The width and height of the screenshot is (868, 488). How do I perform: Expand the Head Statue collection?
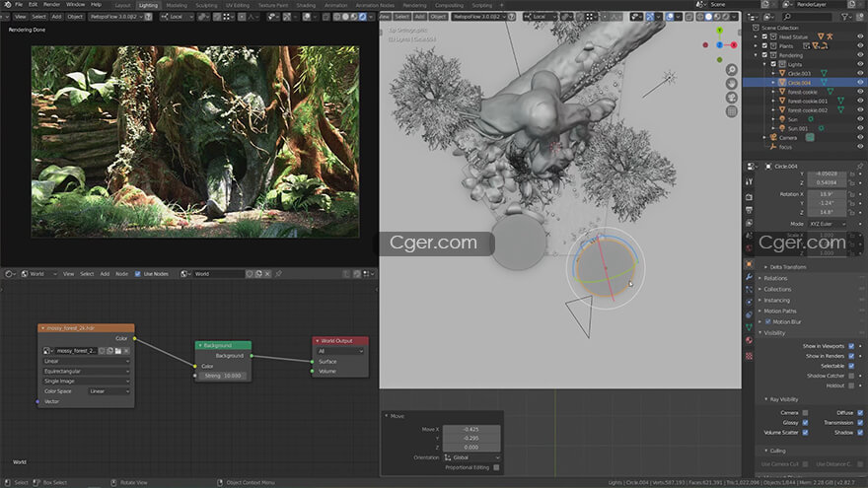point(757,36)
